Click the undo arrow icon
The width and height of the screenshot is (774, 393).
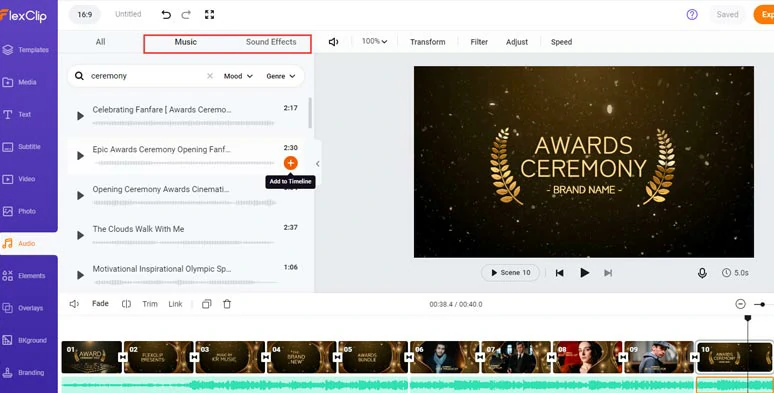tap(166, 15)
